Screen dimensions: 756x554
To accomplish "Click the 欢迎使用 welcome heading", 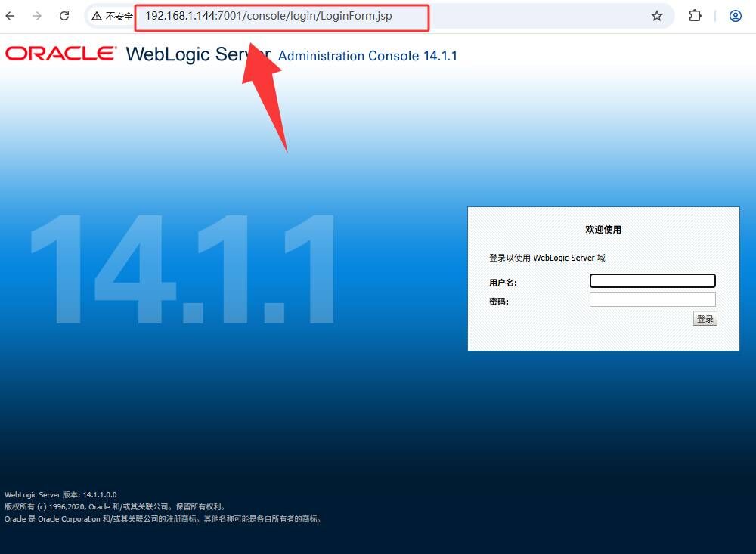I will point(603,230).
